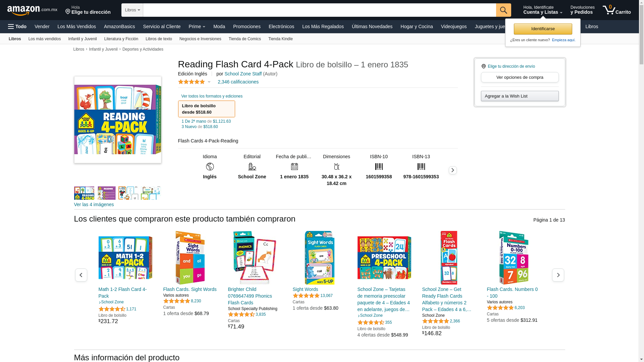This screenshot has width=644, height=362.
Task: Open the Prime navigation menu
Action: [197, 26]
